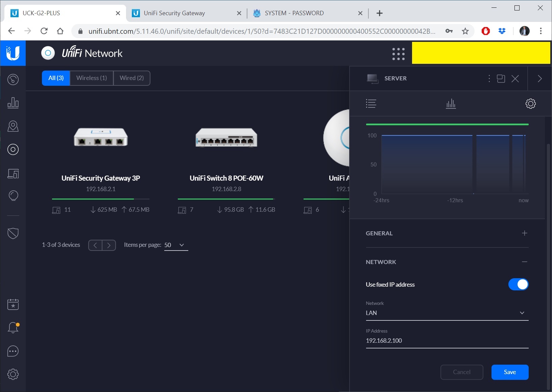This screenshot has height=392, width=552.
Task: Select the All (3) devices filter
Action: click(56, 78)
